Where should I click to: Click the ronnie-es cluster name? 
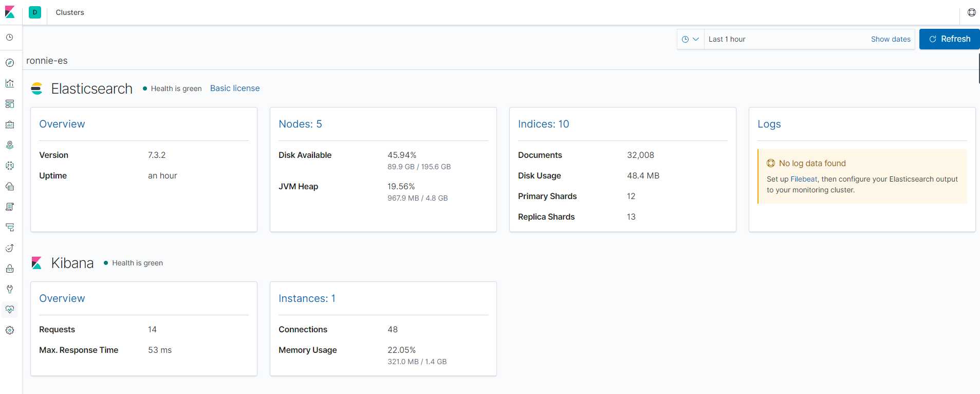(47, 61)
